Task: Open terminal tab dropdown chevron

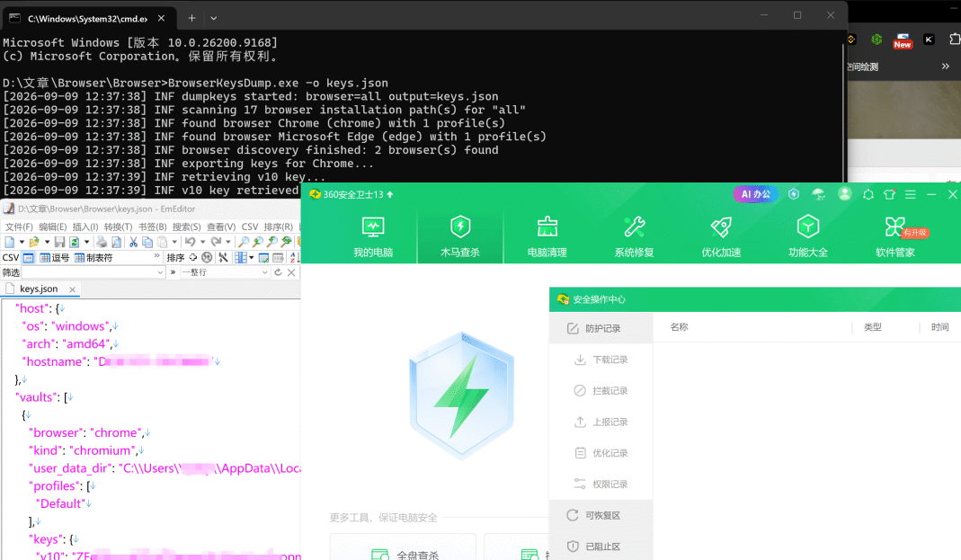Action: pyautogui.click(x=213, y=18)
